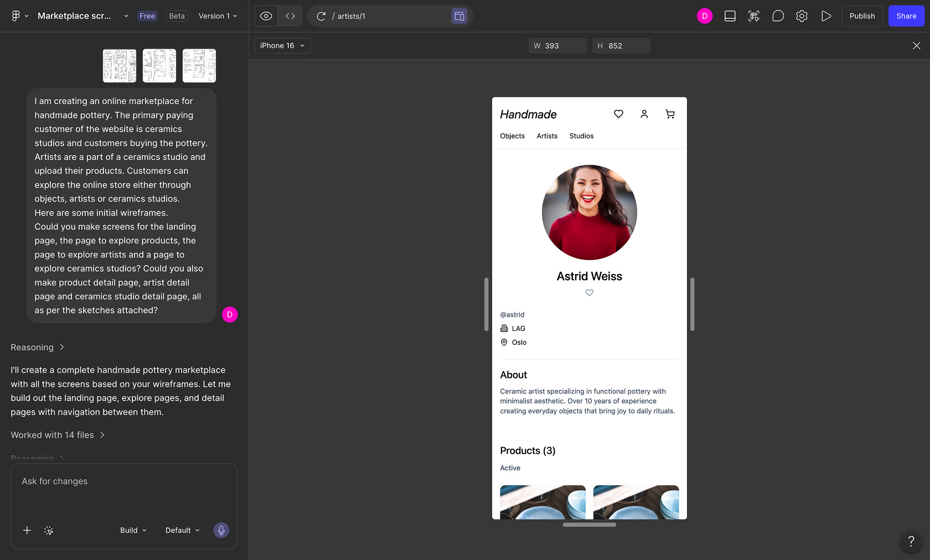The image size is (930, 560).
Task: Click the height H 852 field
Action: coord(621,46)
